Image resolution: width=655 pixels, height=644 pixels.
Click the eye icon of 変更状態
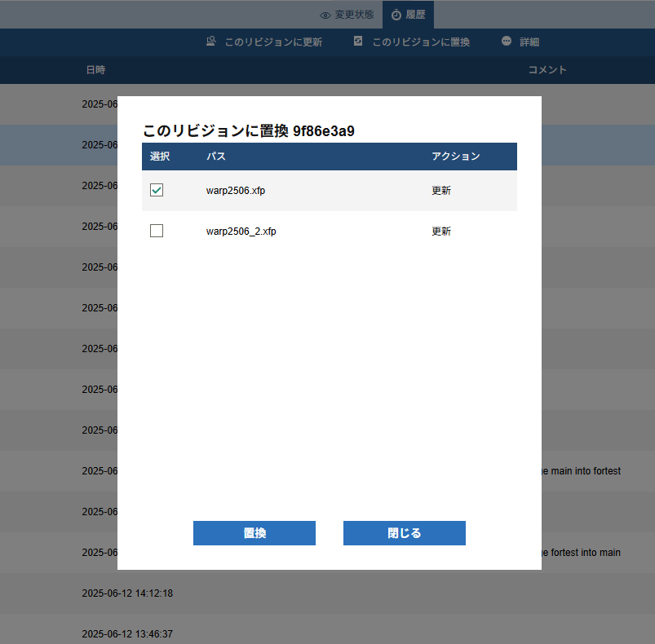click(x=325, y=15)
